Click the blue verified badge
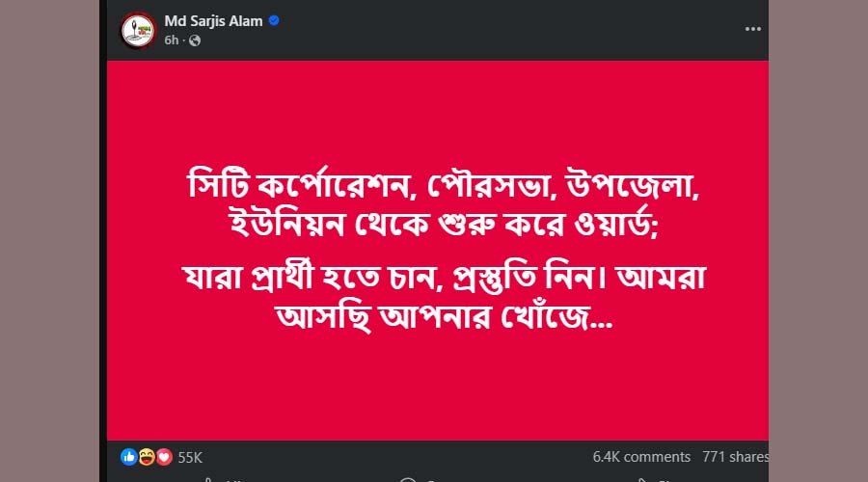The width and height of the screenshot is (868, 482). point(274,21)
